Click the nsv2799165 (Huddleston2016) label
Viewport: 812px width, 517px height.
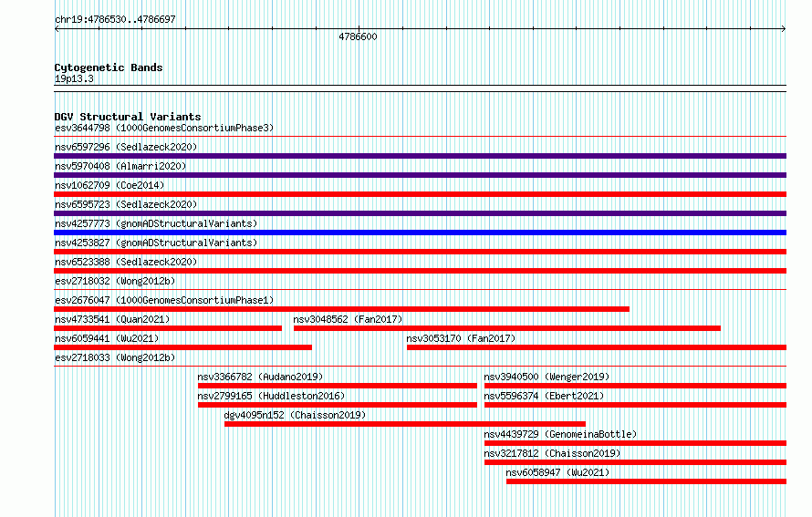coord(271,396)
